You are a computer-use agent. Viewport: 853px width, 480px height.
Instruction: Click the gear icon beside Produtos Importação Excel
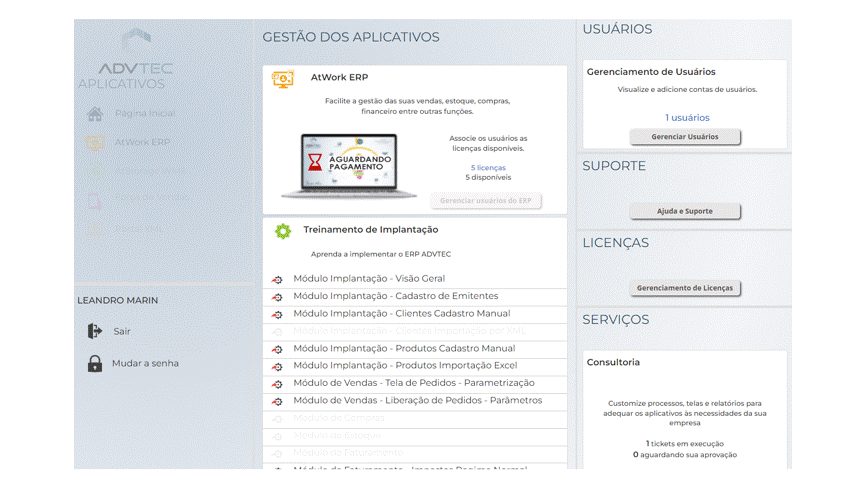(x=277, y=366)
